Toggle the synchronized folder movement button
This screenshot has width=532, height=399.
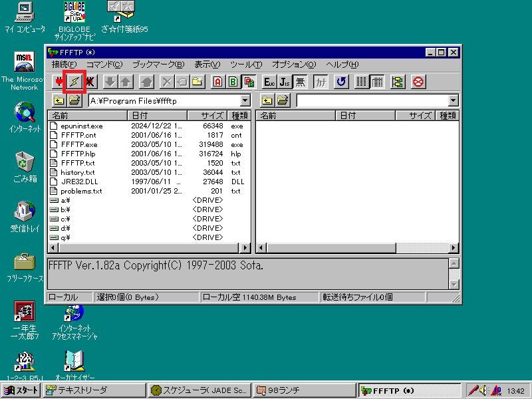click(398, 82)
